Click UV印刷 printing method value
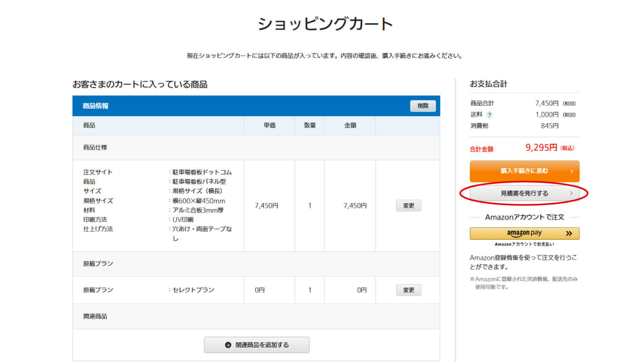Viewport: 644px width, 362px height. (183, 220)
